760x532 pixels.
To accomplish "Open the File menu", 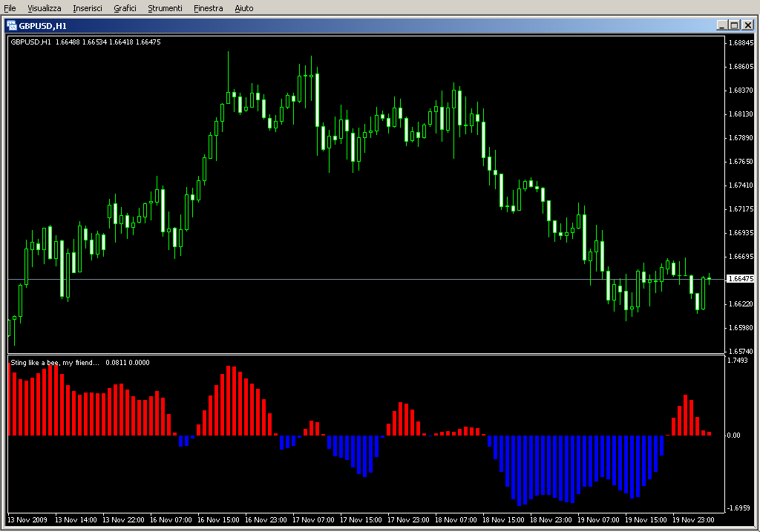I will pos(10,8).
